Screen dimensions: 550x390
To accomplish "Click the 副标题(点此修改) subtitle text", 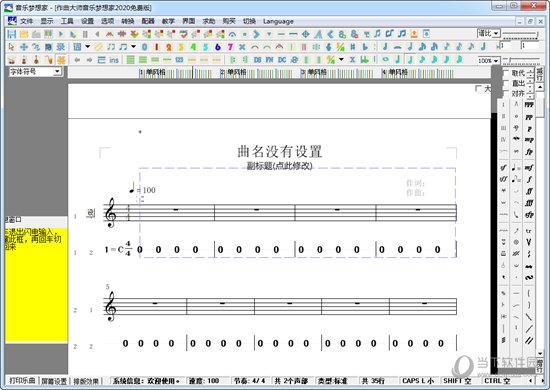I will coord(280,166).
